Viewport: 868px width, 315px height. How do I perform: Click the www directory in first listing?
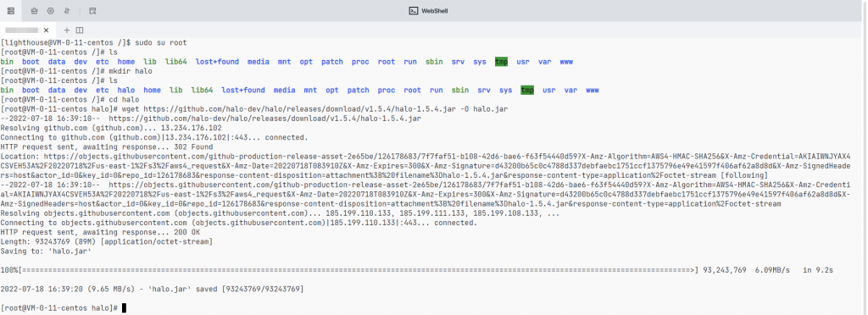click(x=566, y=62)
